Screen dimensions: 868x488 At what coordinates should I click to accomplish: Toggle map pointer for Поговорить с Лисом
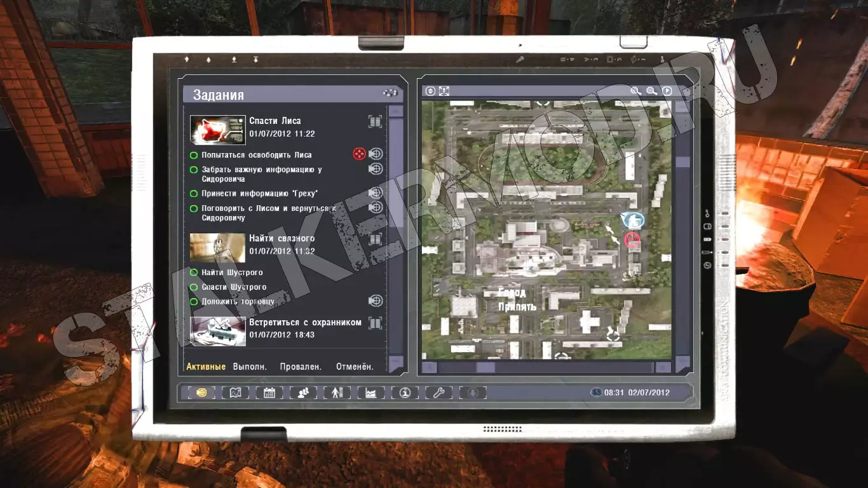[376, 207]
